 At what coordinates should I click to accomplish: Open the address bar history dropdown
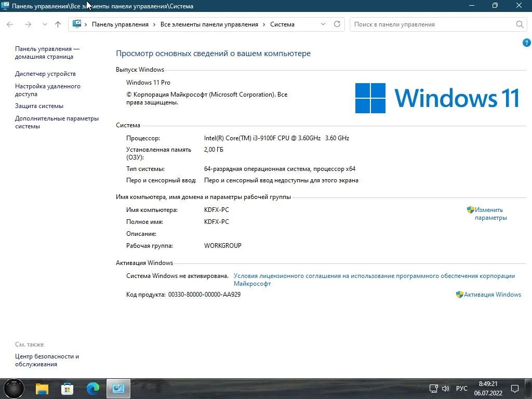[x=323, y=24]
